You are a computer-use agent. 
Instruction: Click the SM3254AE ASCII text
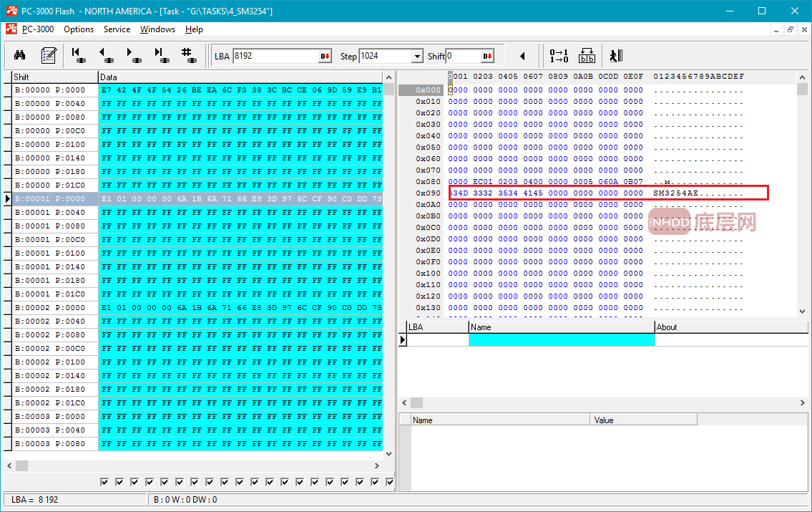[676, 193]
